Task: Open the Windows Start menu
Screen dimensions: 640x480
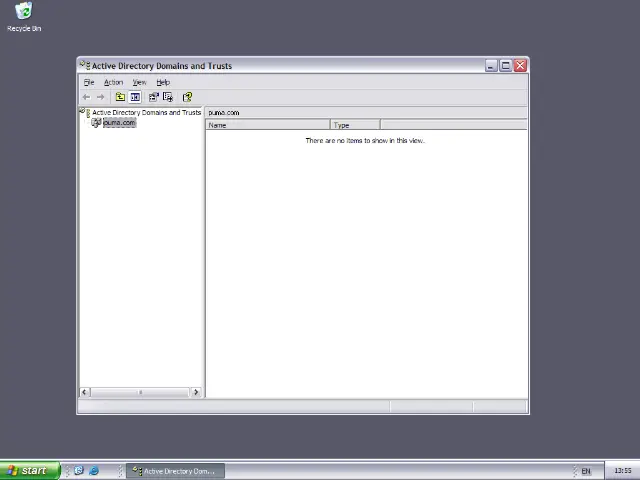Action: tap(27, 471)
